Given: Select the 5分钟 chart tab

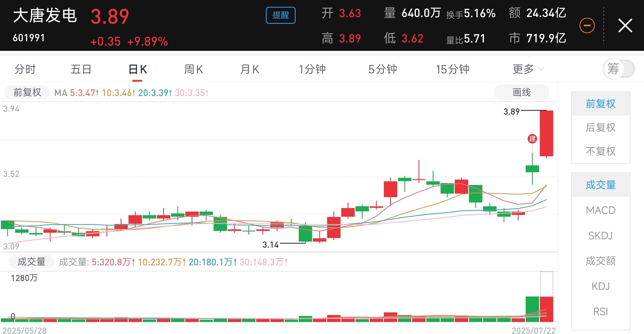Looking at the screenshot, I should pos(383,69).
